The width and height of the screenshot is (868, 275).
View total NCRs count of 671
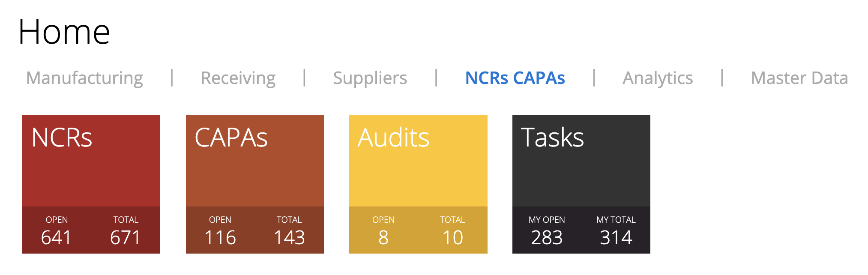point(126,237)
